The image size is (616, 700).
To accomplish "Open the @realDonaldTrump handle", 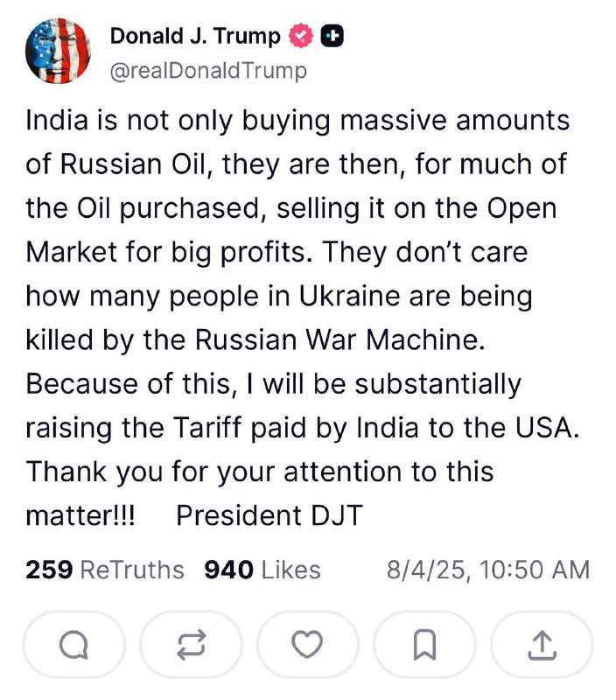I will [x=208, y=71].
